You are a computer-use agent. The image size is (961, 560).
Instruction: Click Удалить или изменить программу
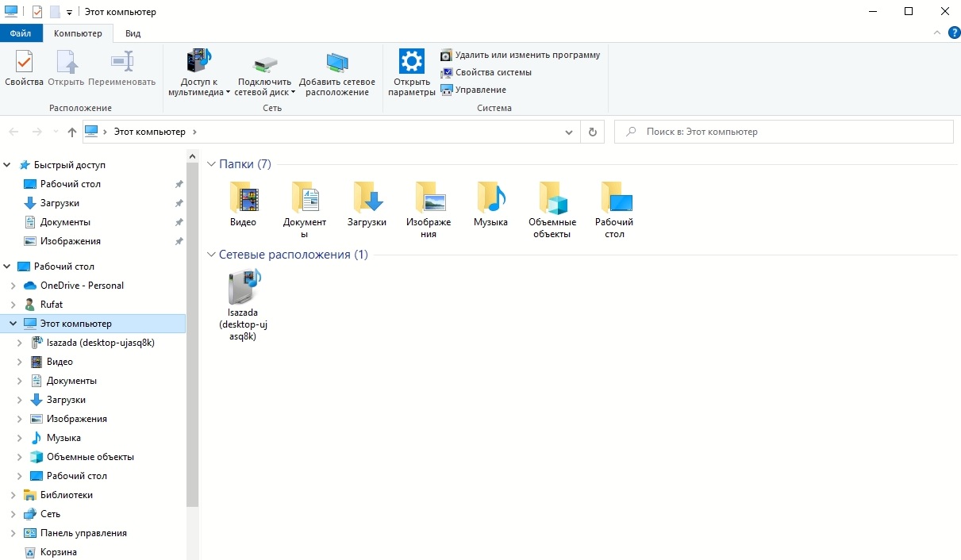[x=527, y=55]
